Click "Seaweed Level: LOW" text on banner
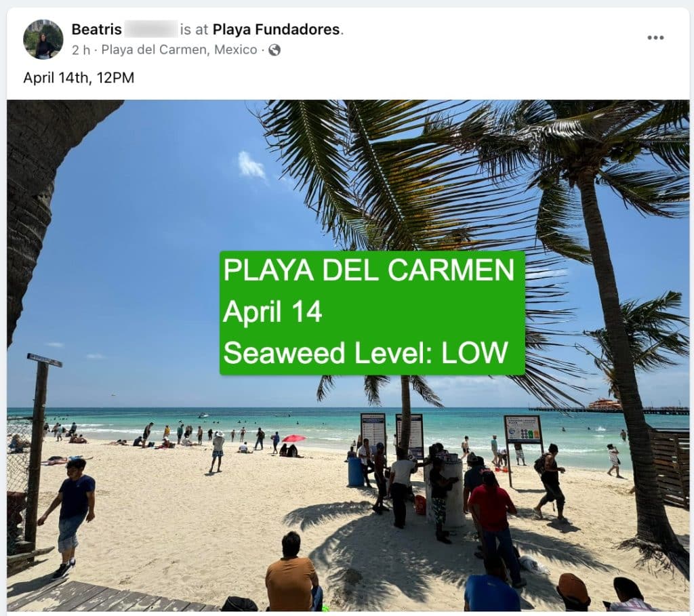Viewport: 694px width, 616px height. (365, 352)
